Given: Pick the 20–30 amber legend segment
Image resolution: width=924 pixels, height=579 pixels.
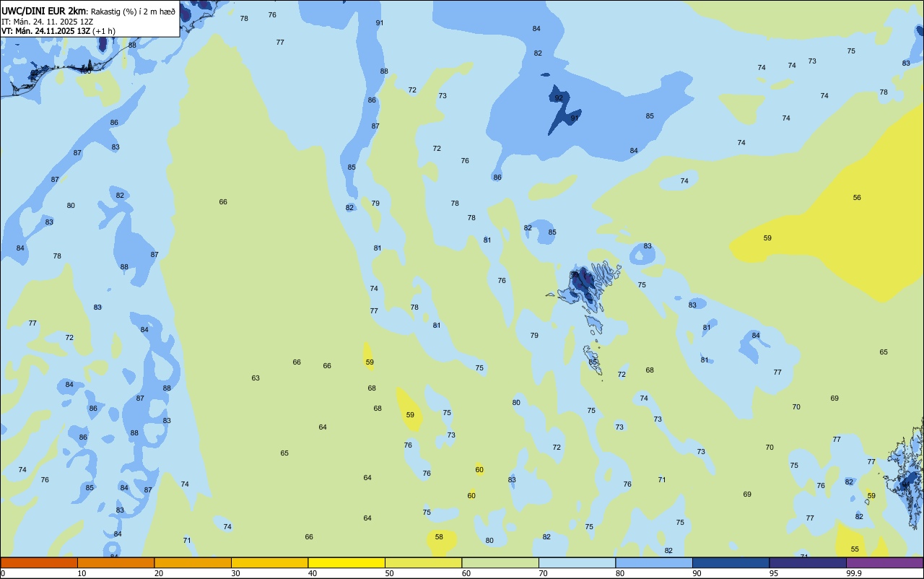Looking at the screenshot, I should click(x=193, y=562).
